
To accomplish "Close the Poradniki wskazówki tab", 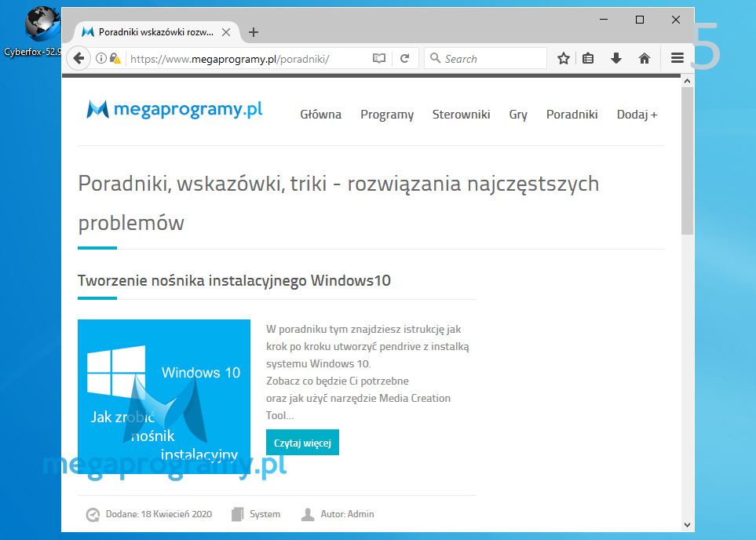I will pos(225,32).
